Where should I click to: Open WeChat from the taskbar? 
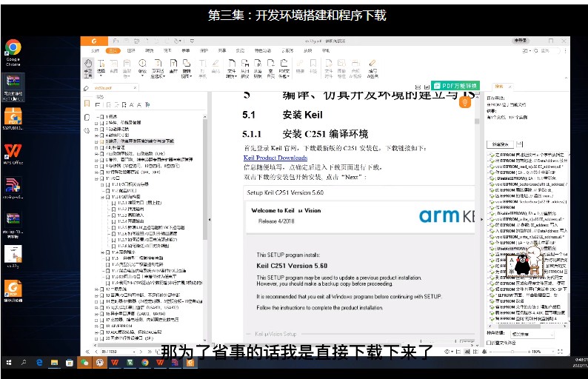pyautogui.click(x=84, y=363)
